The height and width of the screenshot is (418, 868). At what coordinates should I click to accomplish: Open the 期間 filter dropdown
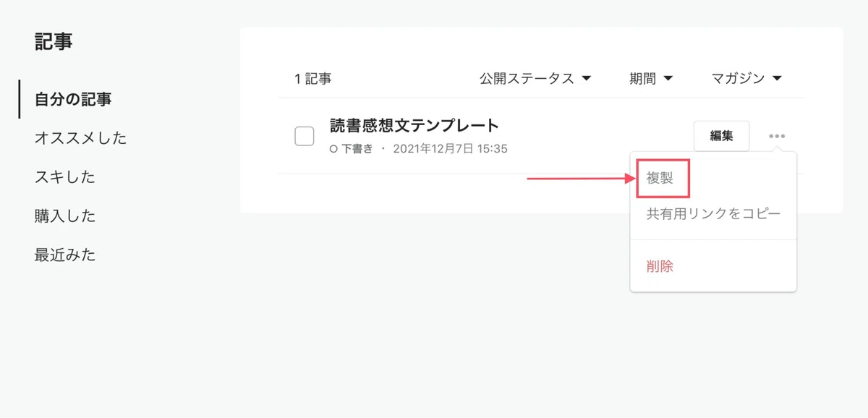(652, 78)
